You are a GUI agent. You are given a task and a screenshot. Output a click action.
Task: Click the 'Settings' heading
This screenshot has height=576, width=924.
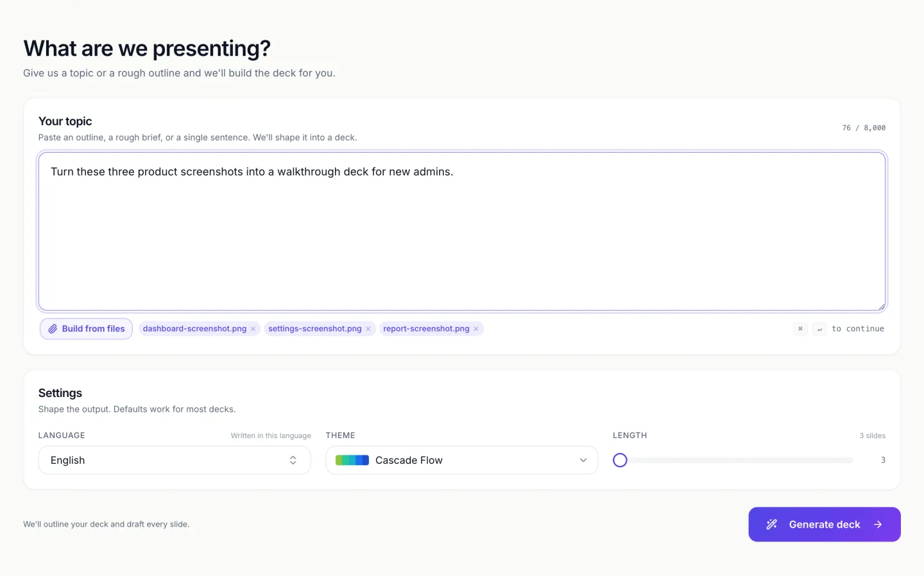point(60,393)
